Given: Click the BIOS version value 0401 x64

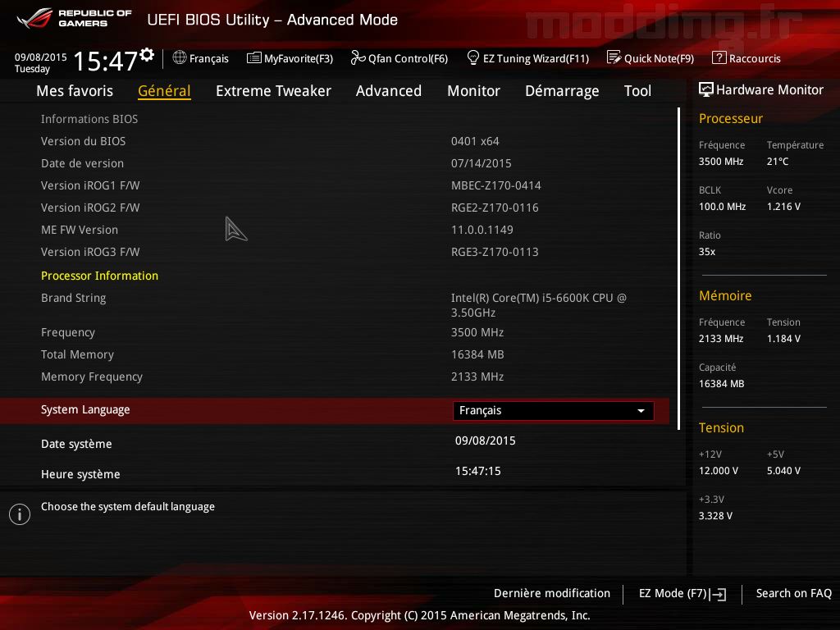Looking at the screenshot, I should coord(475,141).
